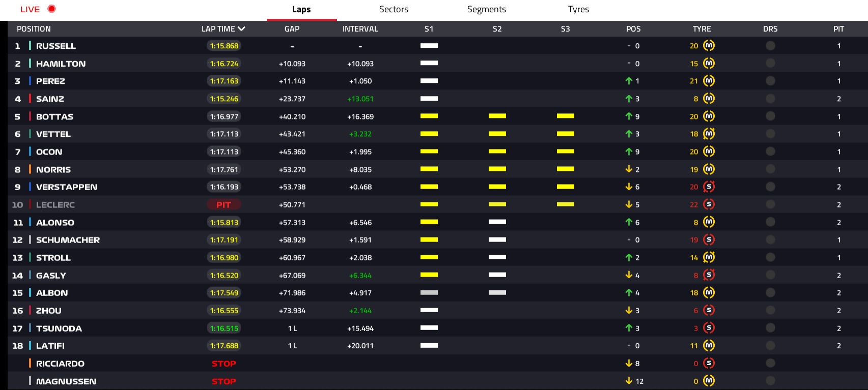Switch to the Sectors tab
The height and width of the screenshot is (390, 868).
coord(394,10)
